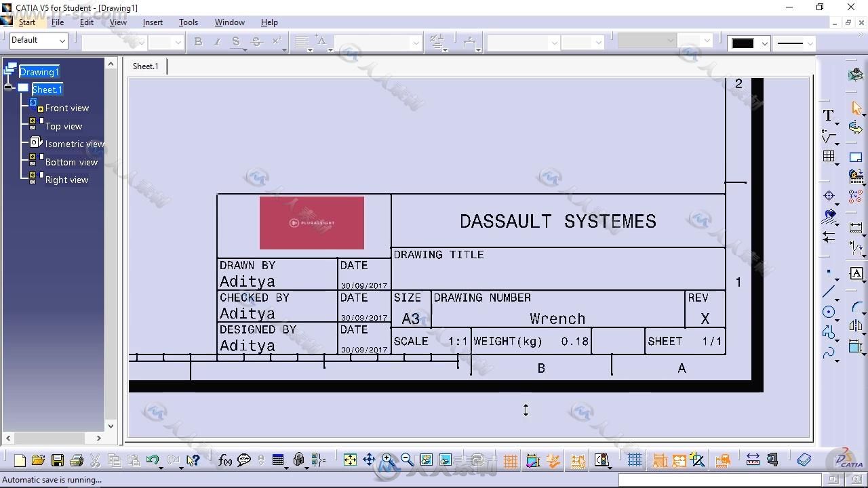This screenshot has width=868, height=488.
Task: Switch to the Sheet.1 tab
Action: [x=146, y=66]
